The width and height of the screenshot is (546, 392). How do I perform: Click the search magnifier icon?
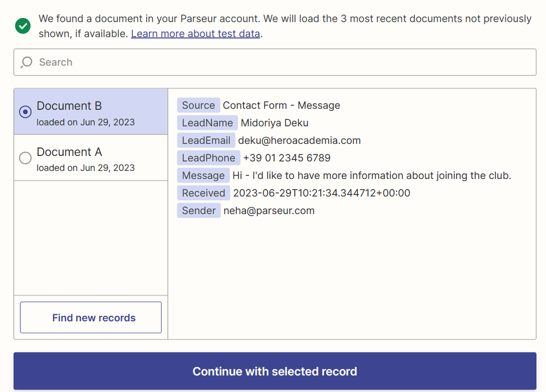tap(26, 62)
